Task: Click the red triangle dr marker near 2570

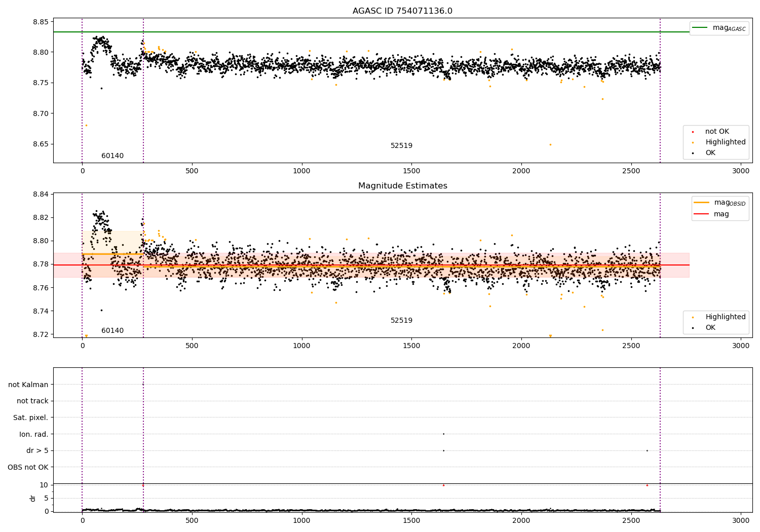Action: tap(647, 485)
